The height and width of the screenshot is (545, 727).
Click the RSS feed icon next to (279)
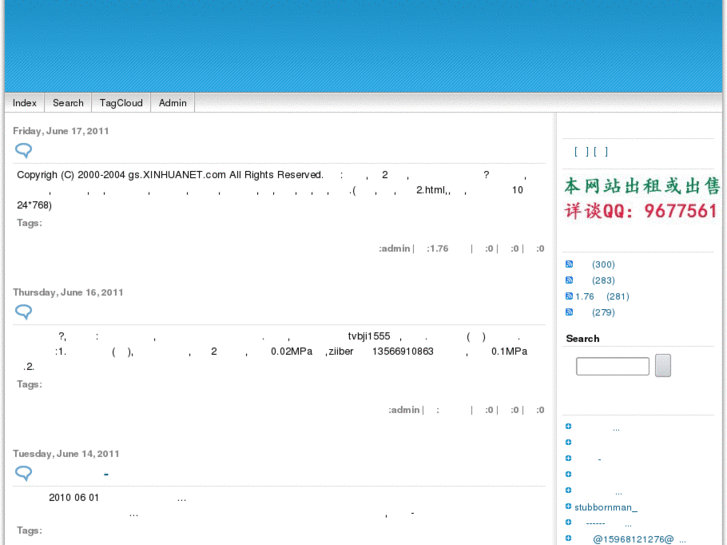569,312
